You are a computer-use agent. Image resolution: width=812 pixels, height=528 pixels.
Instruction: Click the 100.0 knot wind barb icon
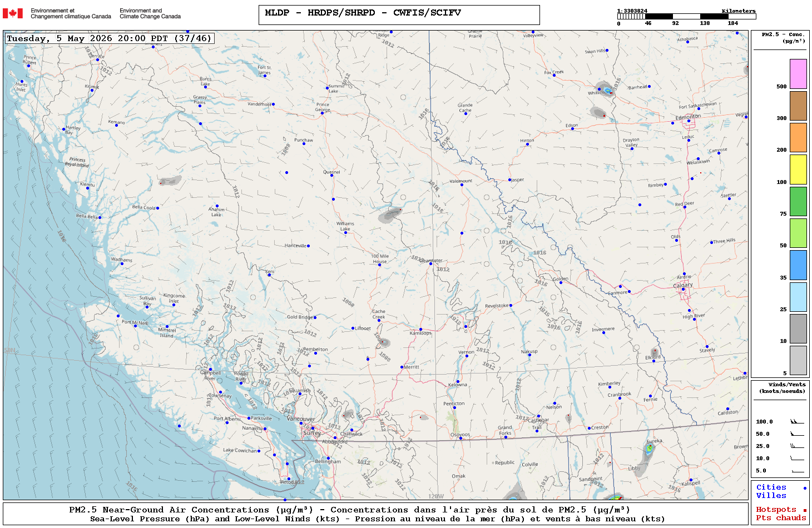(797, 421)
